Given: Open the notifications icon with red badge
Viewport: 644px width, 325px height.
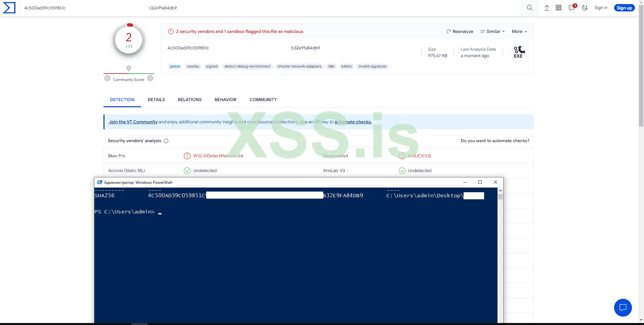Looking at the screenshot, I should tap(572, 7).
